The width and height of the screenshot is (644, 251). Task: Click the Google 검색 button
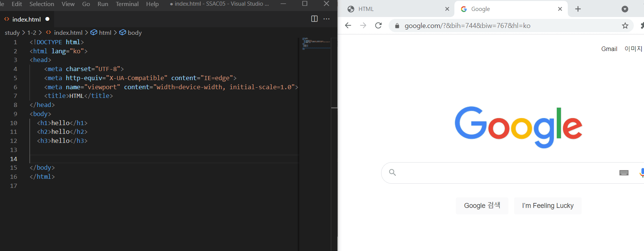coord(482,206)
